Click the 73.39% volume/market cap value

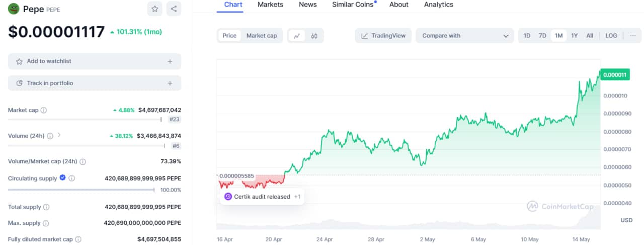coord(171,162)
